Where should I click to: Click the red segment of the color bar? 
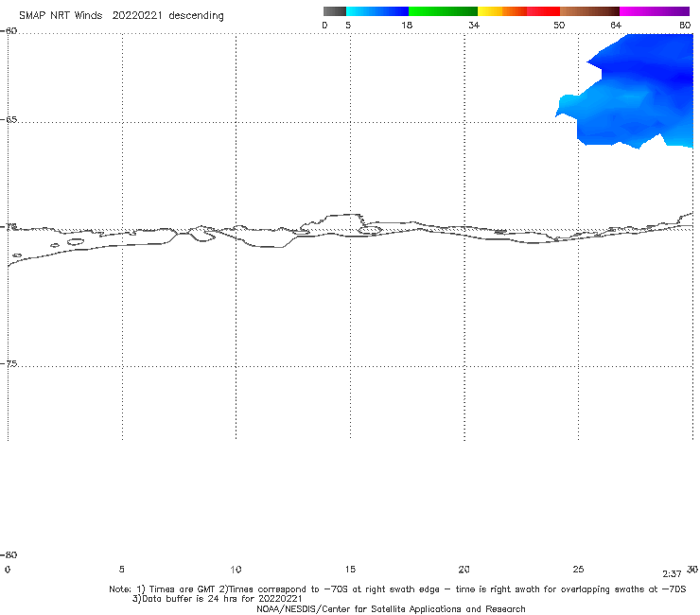click(543, 11)
